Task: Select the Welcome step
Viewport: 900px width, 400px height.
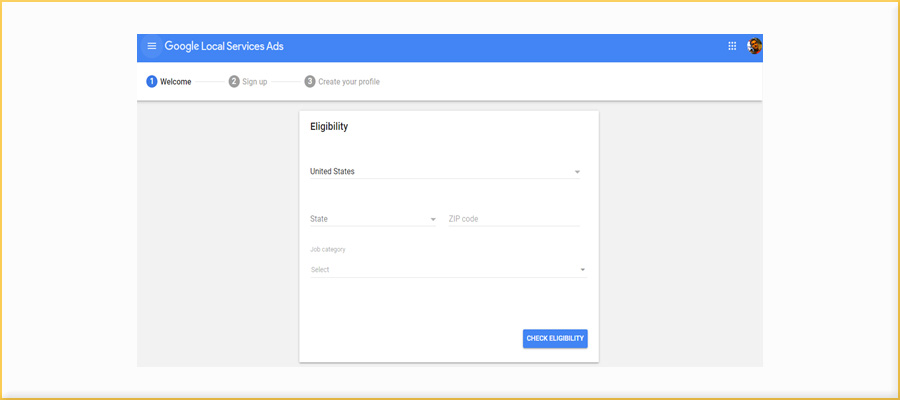Action: (169, 81)
